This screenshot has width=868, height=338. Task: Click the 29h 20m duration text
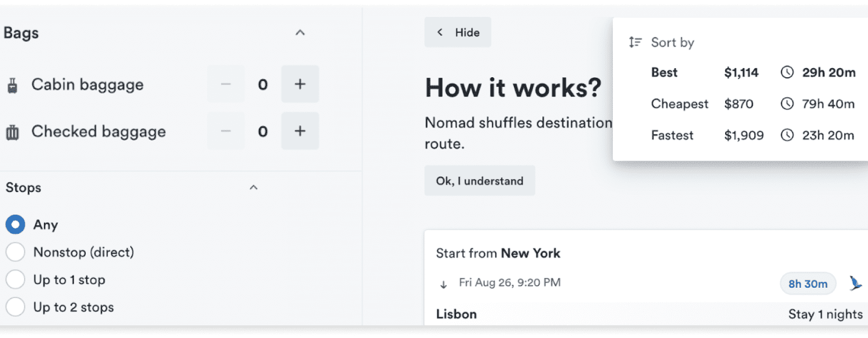(x=829, y=72)
